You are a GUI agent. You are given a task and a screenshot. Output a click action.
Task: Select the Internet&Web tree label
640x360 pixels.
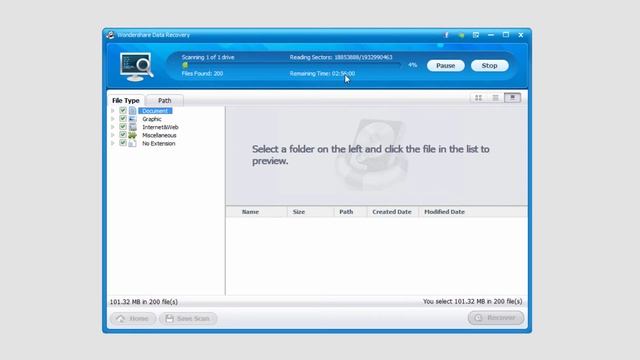160,127
